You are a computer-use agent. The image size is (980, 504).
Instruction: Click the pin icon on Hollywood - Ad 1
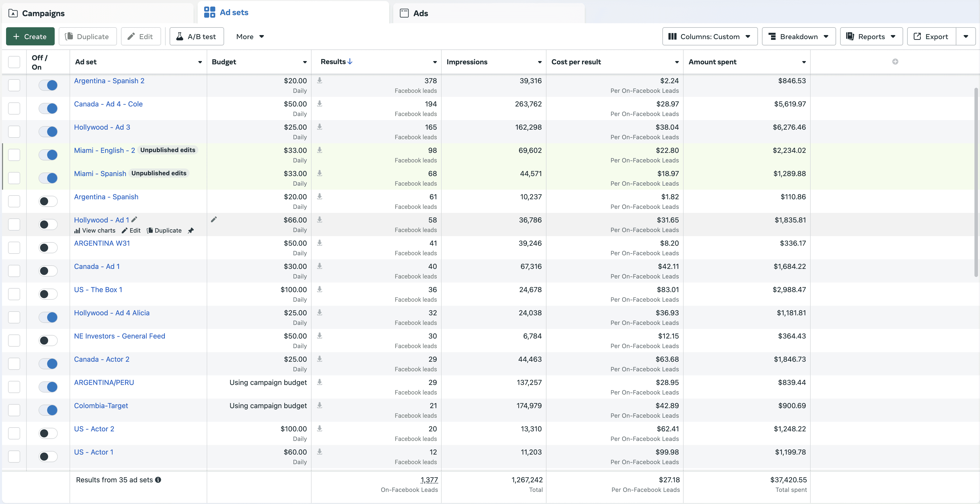coord(191,230)
